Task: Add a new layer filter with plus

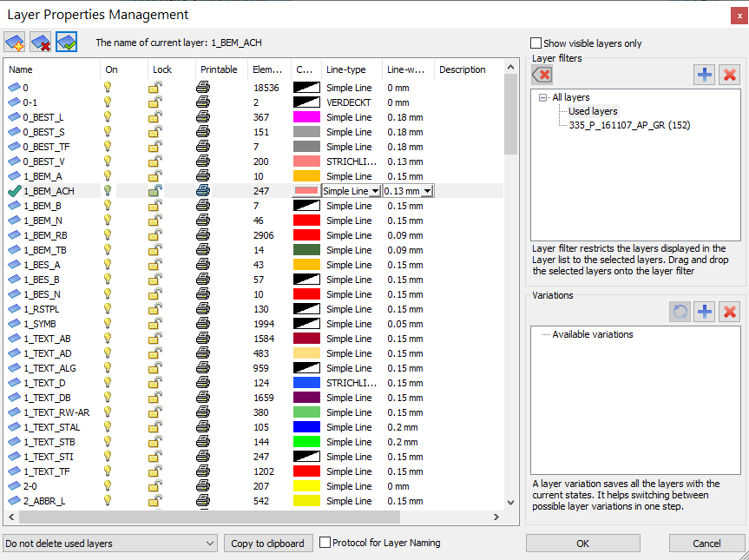Action: click(x=704, y=75)
